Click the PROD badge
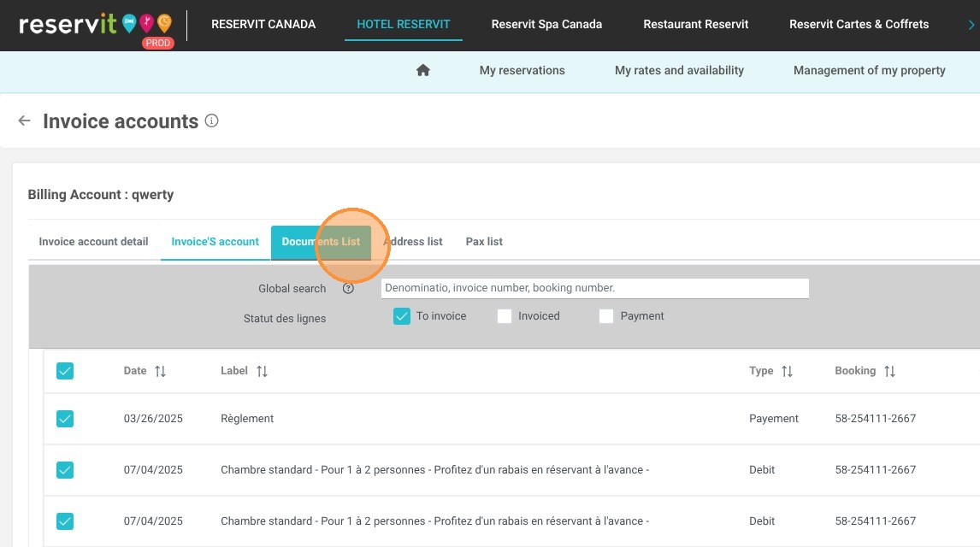 coord(157,43)
